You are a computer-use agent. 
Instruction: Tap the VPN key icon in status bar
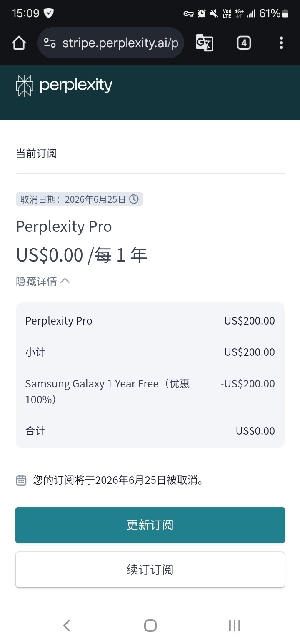pyautogui.click(x=188, y=14)
